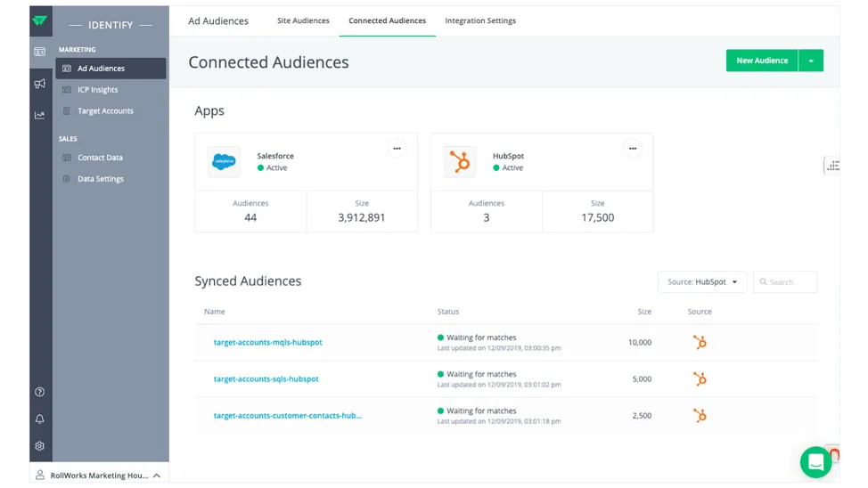Click the user avatar icon at bottom
The image size is (868, 488).
[x=40, y=476]
